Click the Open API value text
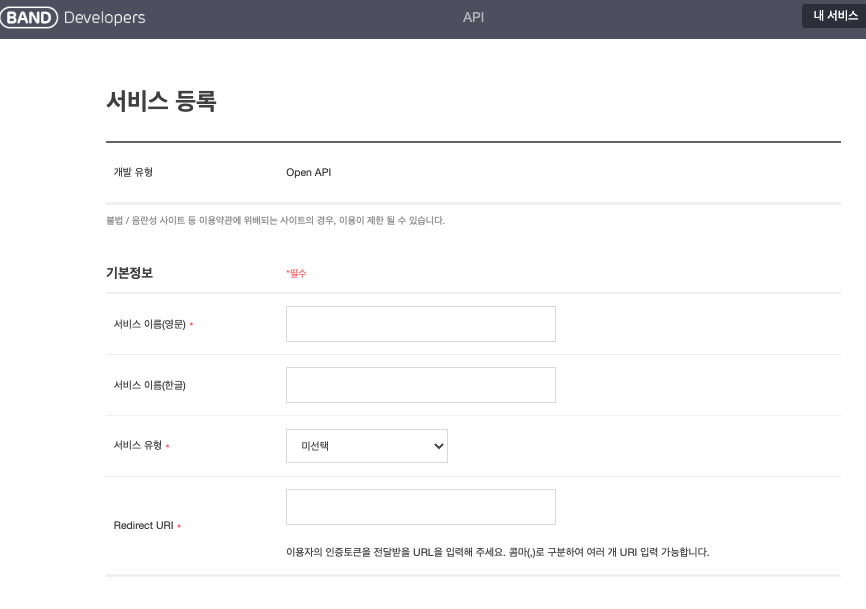Screen dimensions: 866x609 pyautogui.click(x=309, y=172)
